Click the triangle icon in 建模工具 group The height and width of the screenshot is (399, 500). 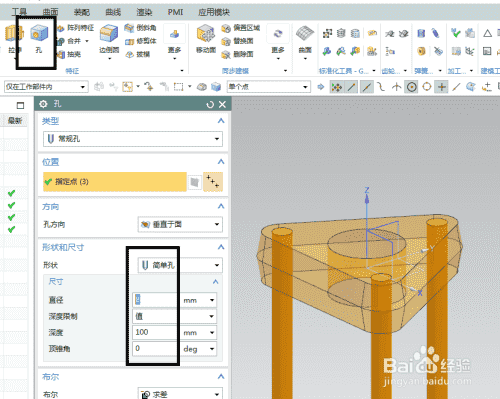487,33
